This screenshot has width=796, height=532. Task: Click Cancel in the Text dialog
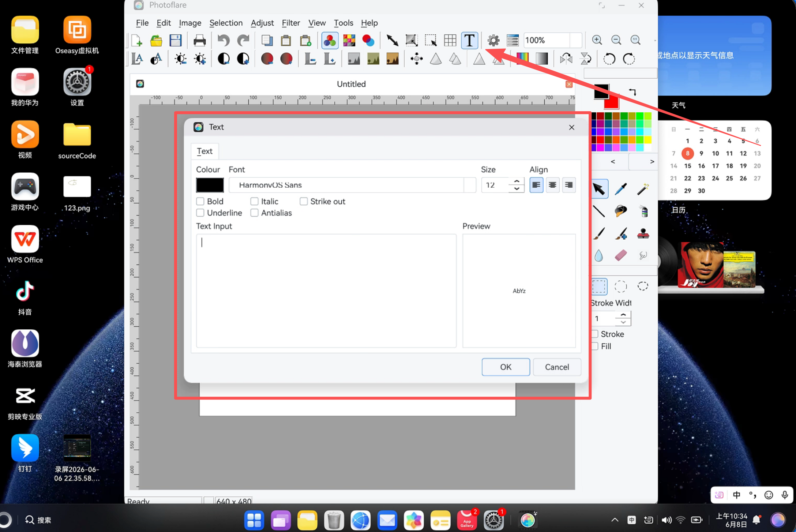pyautogui.click(x=557, y=367)
